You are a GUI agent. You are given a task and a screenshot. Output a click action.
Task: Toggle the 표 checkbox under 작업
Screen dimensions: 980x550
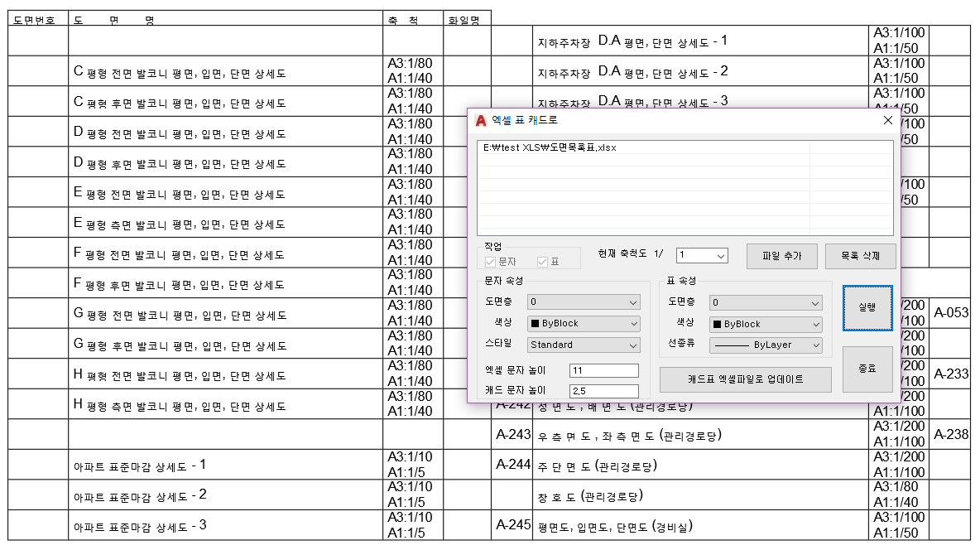tap(543, 263)
